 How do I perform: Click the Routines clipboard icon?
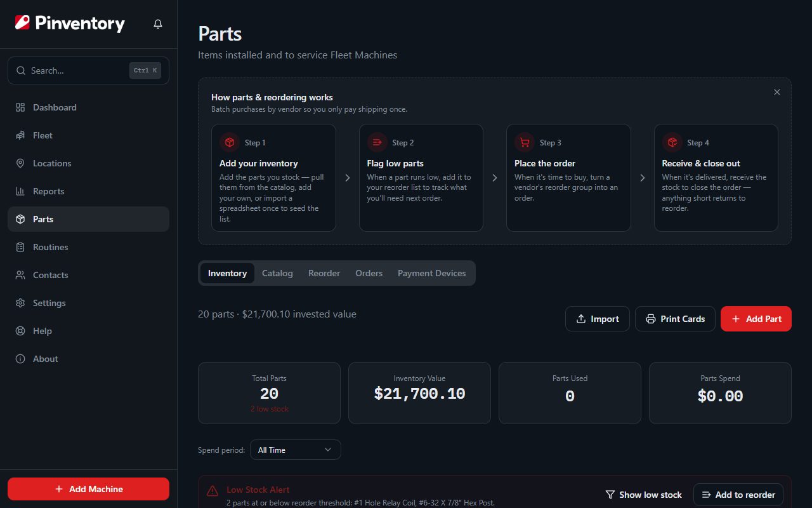[20, 247]
